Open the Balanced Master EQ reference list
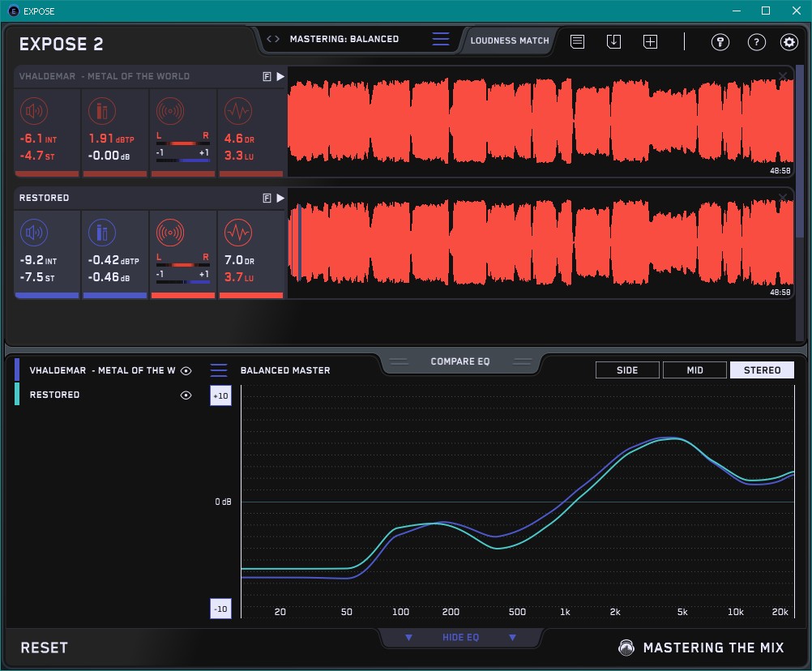The image size is (812, 671). 219,370
